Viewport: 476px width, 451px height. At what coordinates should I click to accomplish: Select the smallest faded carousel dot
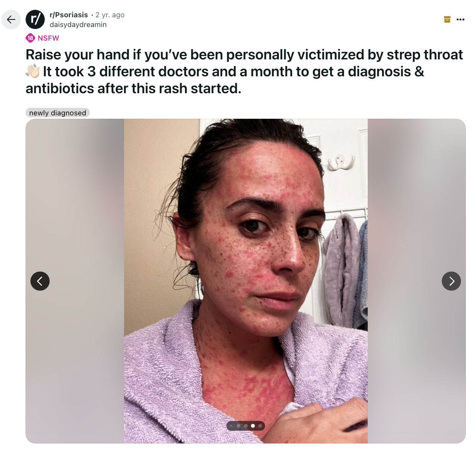[x=231, y=426]
